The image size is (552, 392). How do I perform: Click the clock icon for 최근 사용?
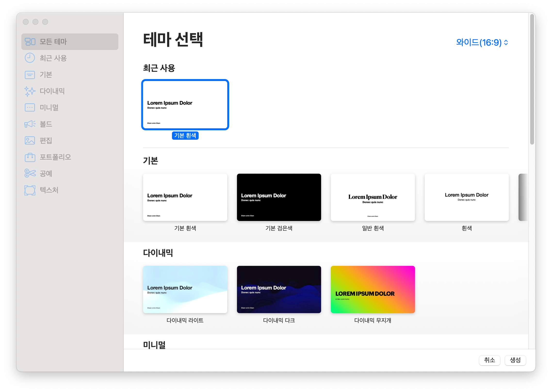tap(30, 58)
